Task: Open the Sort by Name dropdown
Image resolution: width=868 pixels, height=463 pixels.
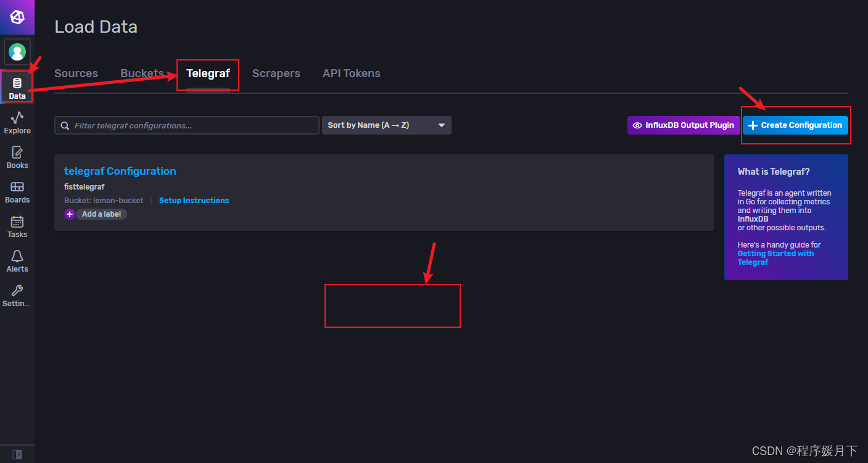Action: [387, 125]
